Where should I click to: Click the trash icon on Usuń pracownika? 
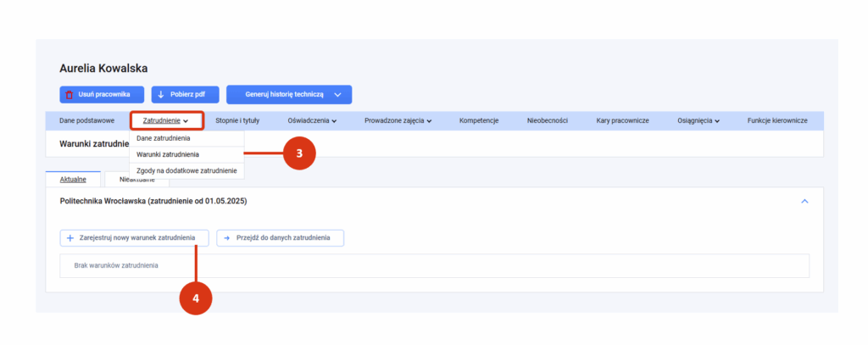70,95
